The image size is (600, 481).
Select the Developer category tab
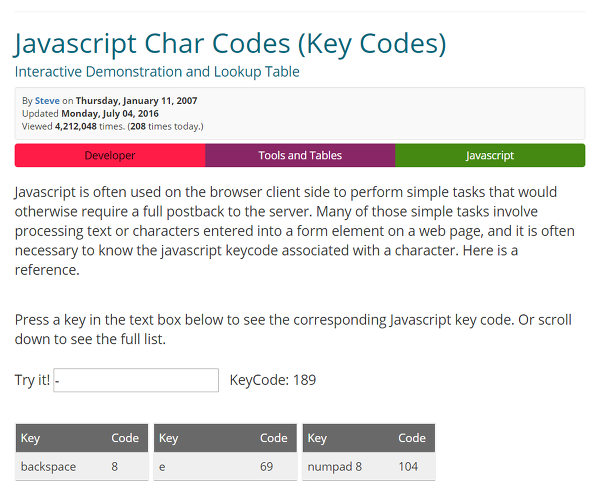tap(110, 155)
